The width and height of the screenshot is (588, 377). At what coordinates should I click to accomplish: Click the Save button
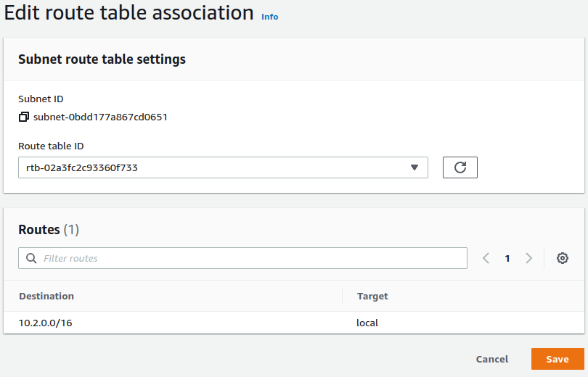click(x=557, y=359)
